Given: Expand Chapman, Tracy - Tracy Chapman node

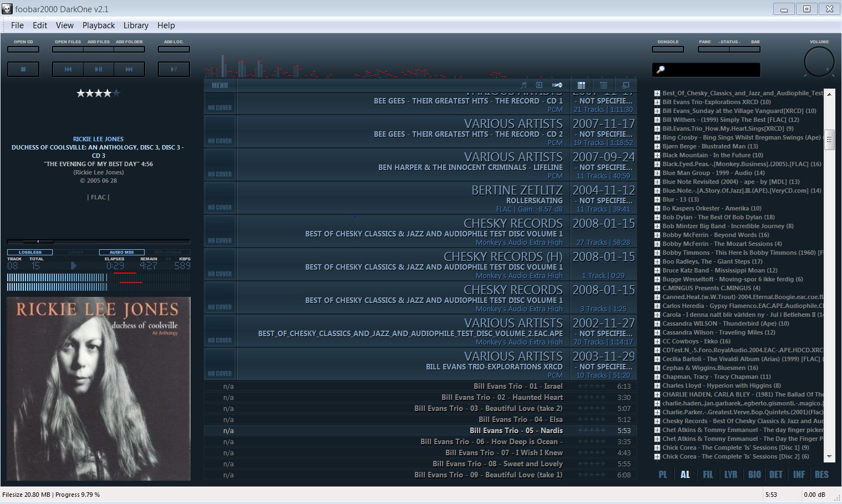Looking at the screenshot, I should click(x=657, y=377).
